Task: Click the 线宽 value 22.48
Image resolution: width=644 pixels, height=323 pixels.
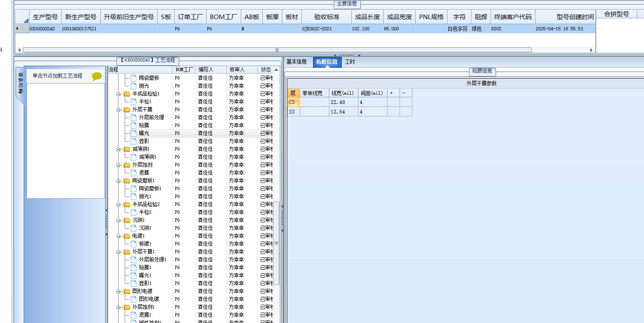Action: click(343, 102)
